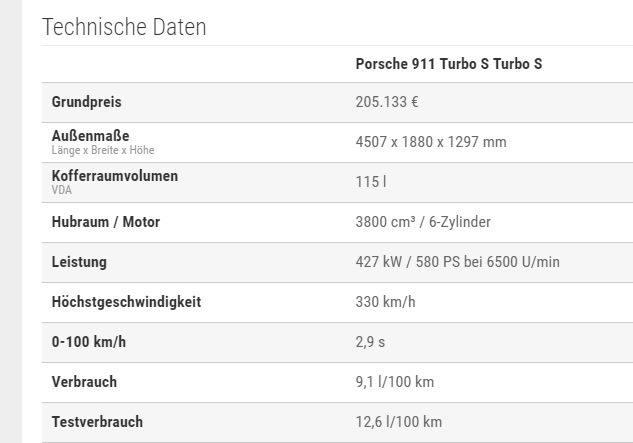Select the 9,1 l/100 km consumption value

coord(395,382)
